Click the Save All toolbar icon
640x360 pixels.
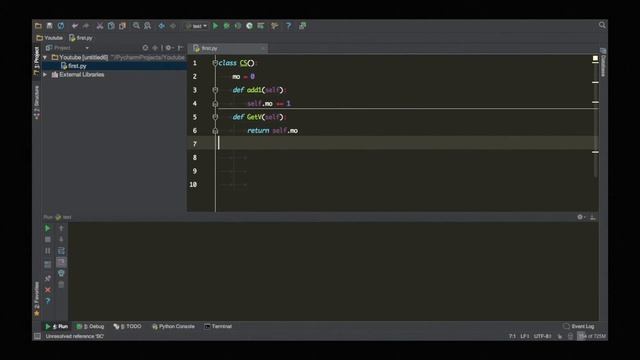[49, 26]
